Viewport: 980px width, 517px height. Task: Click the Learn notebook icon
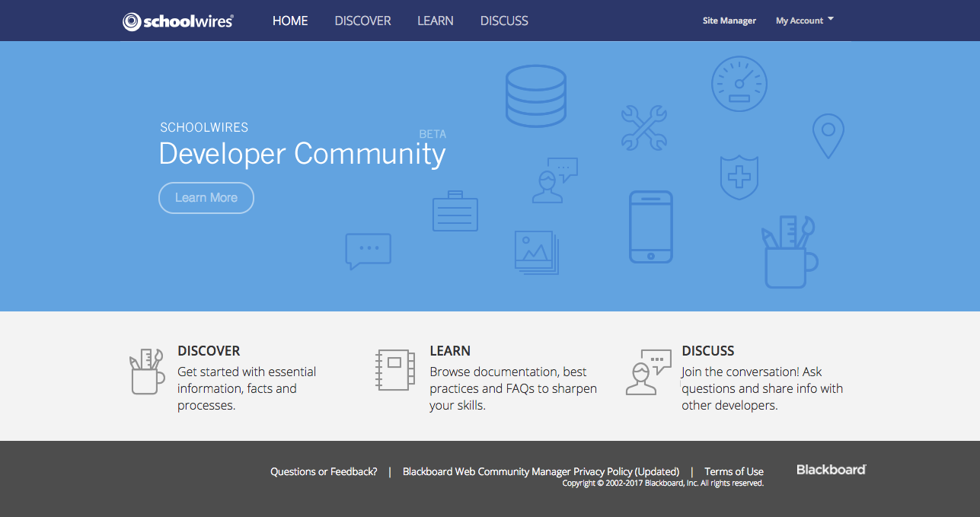pos(395,371)
